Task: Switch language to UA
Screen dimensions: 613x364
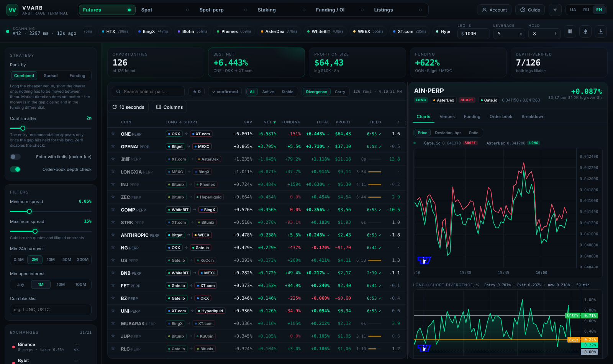Action: [x=573, y=10]
